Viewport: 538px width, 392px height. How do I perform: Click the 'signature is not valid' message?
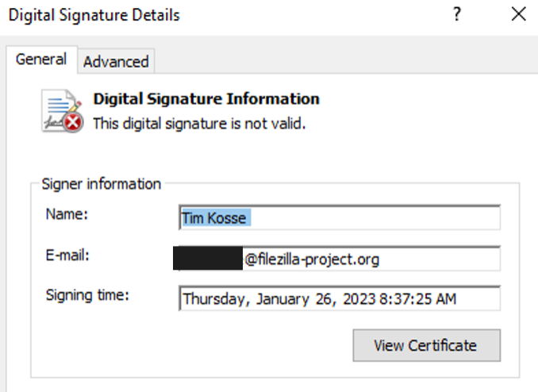199,124
